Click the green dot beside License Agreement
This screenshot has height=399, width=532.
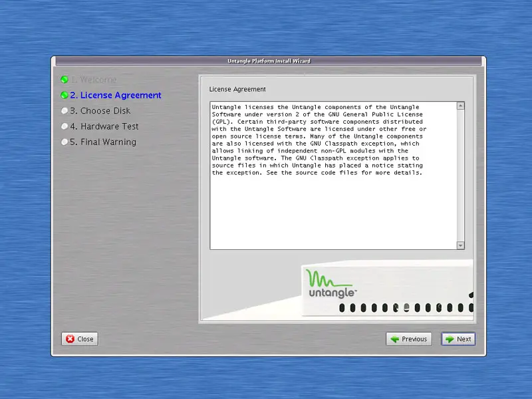pos(64,95)
